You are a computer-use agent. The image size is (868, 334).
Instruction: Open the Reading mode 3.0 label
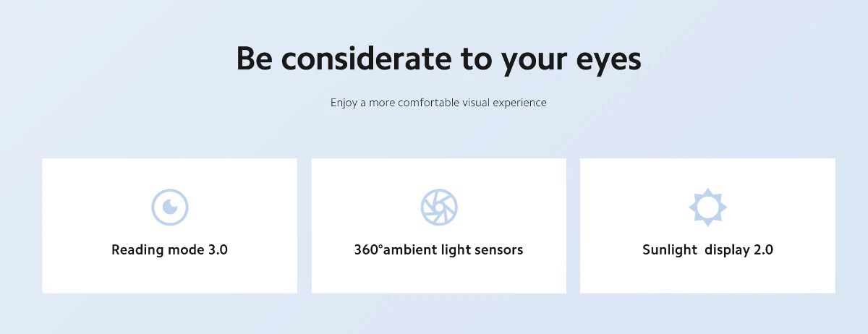coord(170,250)
